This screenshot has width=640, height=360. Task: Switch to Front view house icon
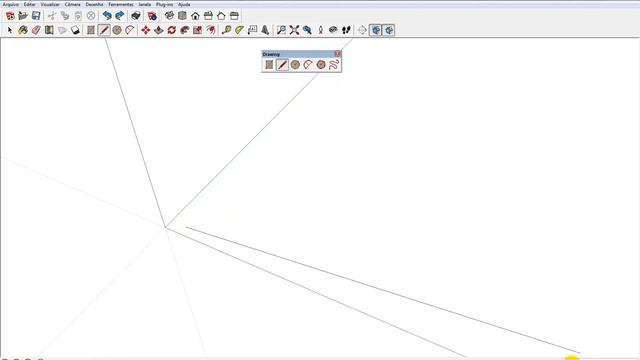pyautogui.click(x=196, y=16)
